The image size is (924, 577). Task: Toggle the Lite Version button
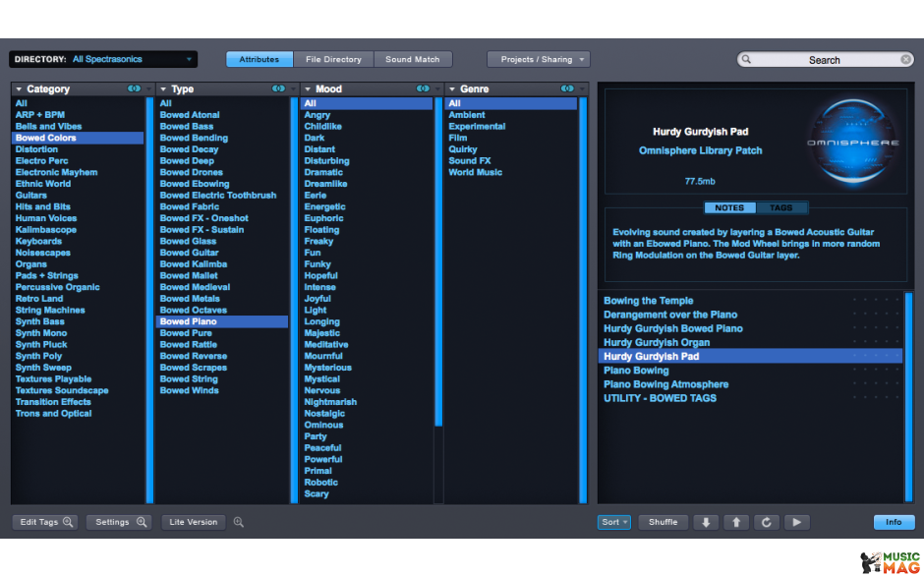[x=194, y=522]
